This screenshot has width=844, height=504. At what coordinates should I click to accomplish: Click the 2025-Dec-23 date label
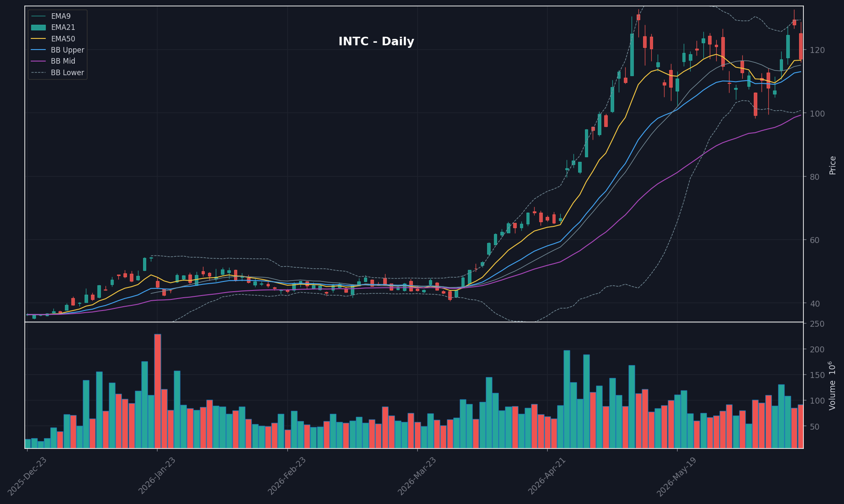(27, 476)
